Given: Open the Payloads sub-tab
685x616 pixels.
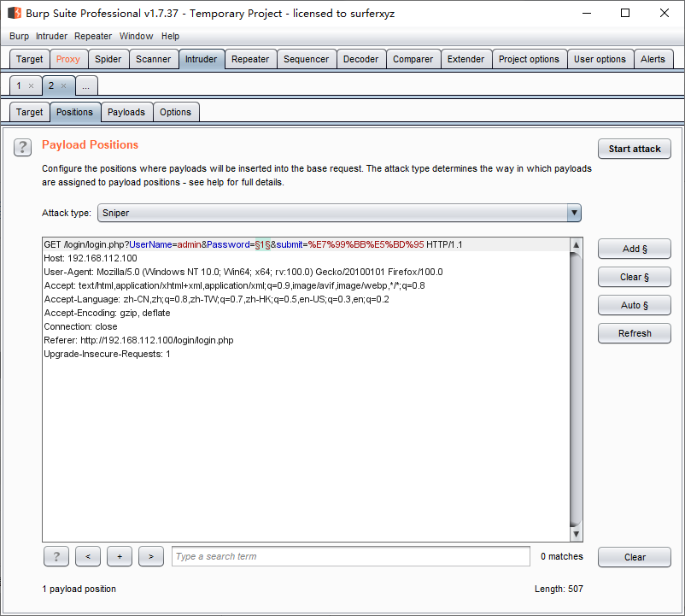Looking at the screenshot, I should [126, 112].
